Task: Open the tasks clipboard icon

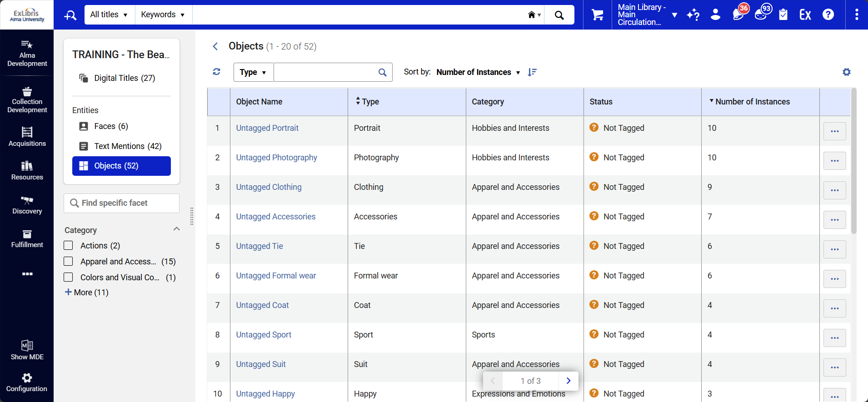Action: tap(783, 15)
